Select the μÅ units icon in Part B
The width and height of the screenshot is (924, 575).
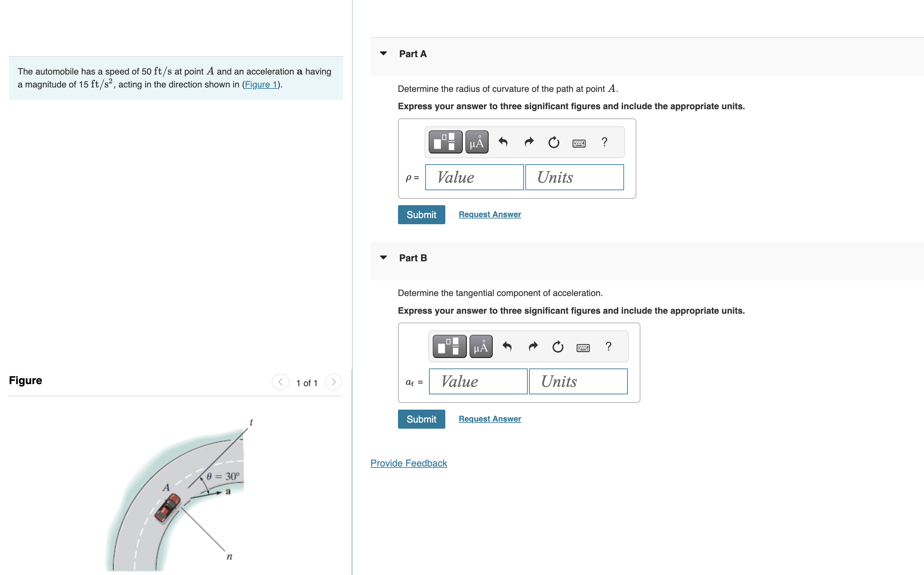click(481, 346)
